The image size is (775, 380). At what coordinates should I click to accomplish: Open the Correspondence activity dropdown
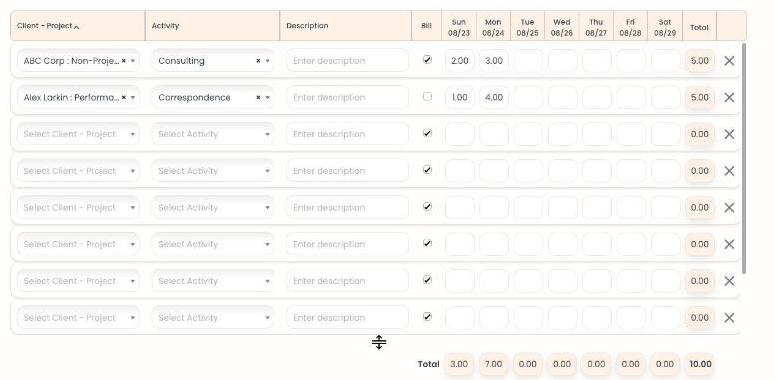click(267, 97)
